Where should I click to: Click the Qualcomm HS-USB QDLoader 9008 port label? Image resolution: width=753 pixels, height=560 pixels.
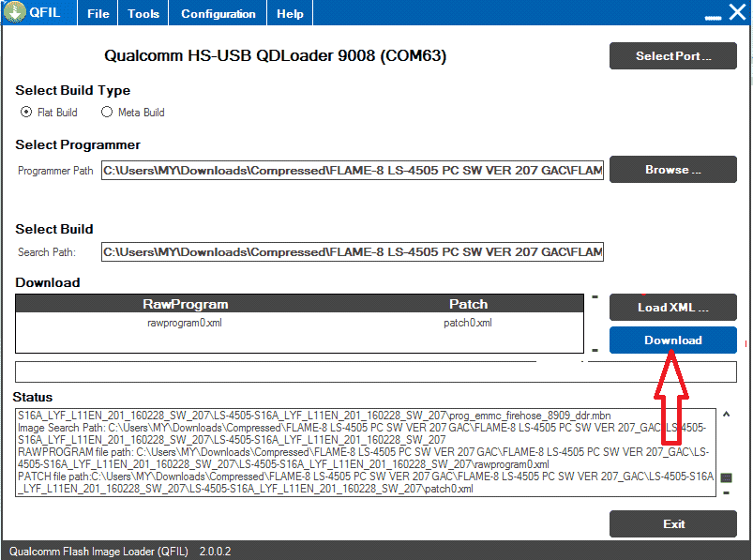point(275,55)
